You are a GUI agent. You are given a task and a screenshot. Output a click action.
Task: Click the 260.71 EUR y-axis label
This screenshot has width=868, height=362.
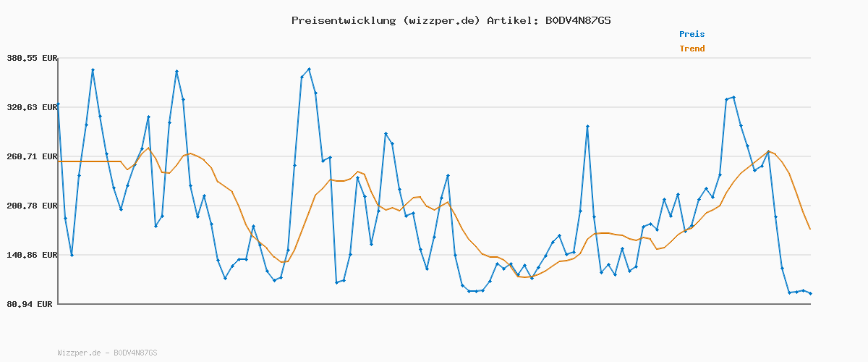pyautogui.click(x=32, y=156)
